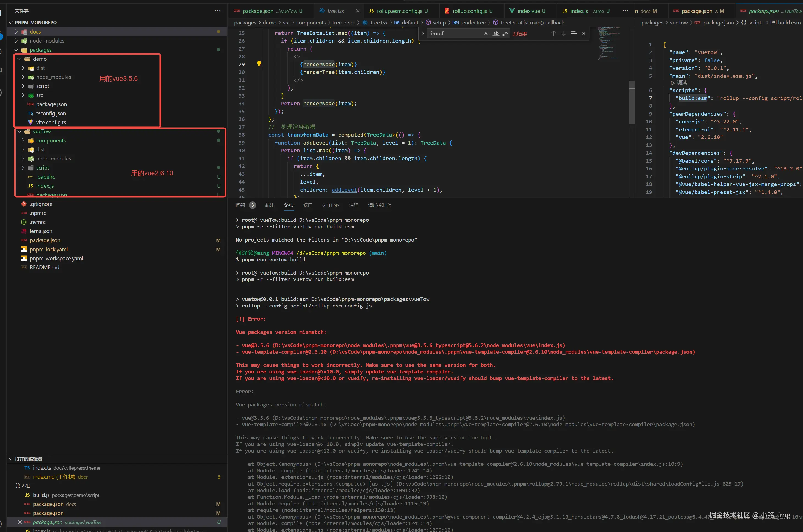This screenshot has height=532, width=803.
Task: Click the lightbulb code action on line 29
Action: pos(259,64)
